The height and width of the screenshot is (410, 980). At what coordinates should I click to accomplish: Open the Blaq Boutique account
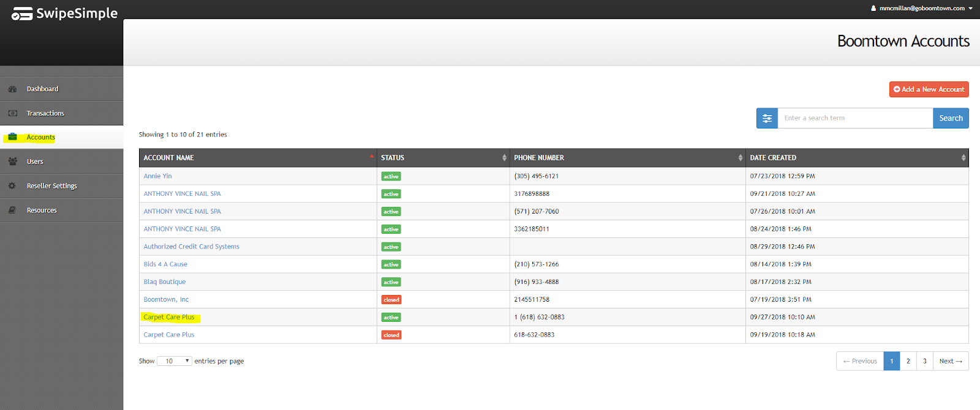[164, 282]
